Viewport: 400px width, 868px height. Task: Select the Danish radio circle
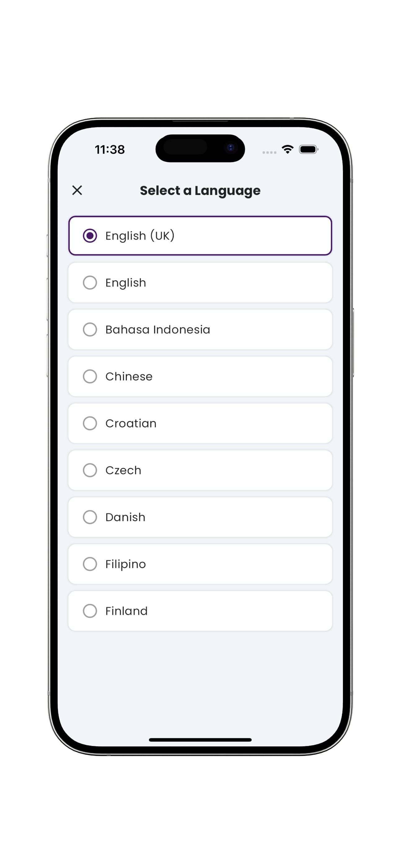[90, 517]
